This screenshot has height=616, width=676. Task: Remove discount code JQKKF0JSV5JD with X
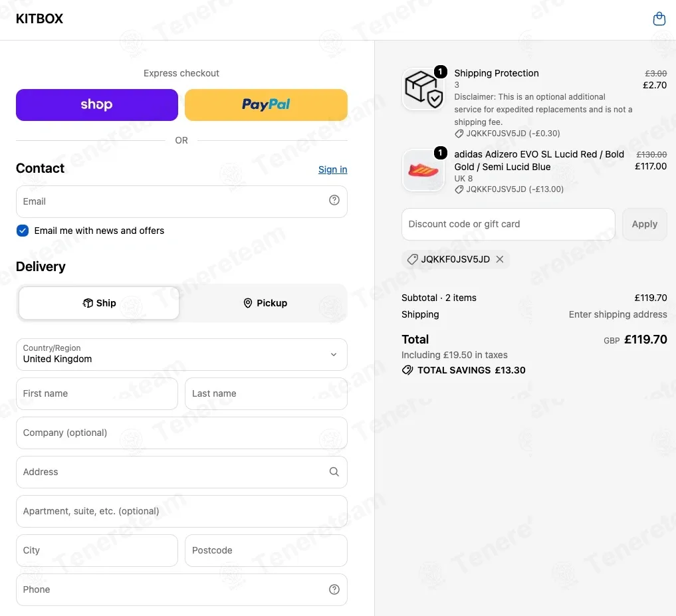pos(500,259)
